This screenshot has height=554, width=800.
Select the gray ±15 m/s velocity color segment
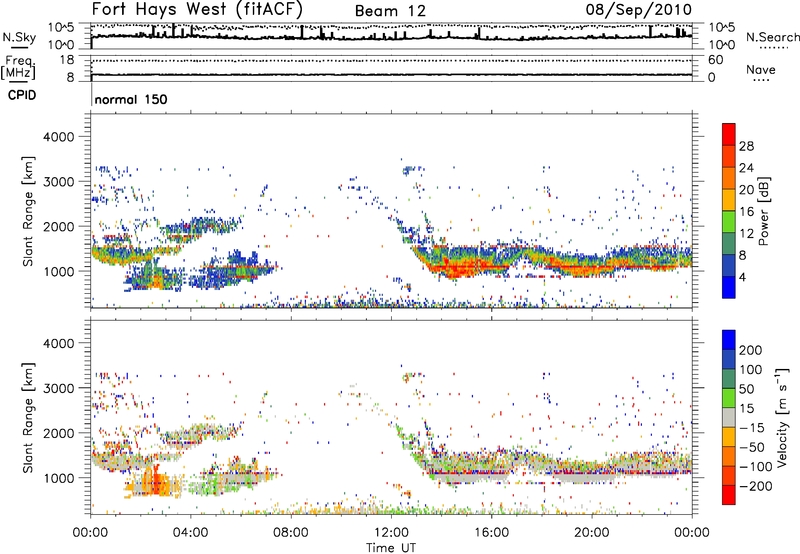729,418
